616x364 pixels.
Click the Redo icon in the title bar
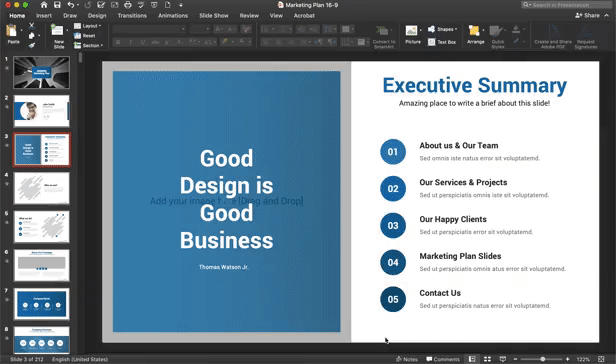tap(88, 5)
